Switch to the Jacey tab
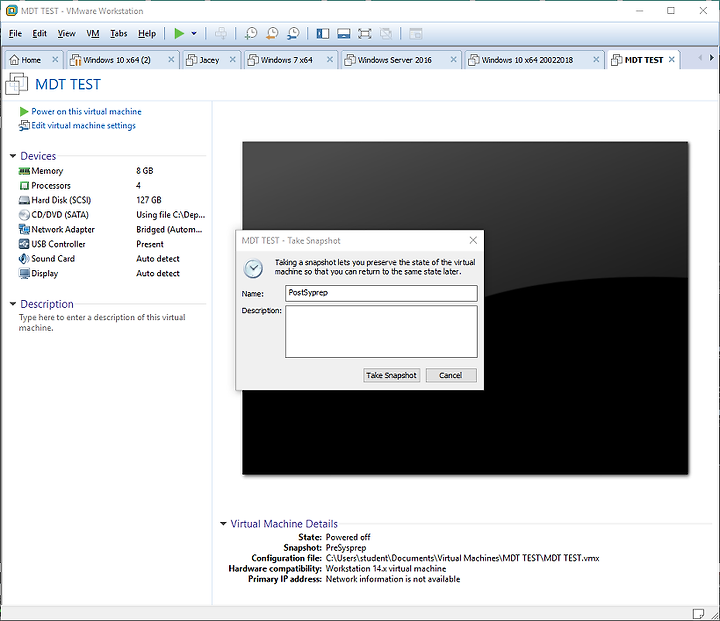 pos(209,60)
